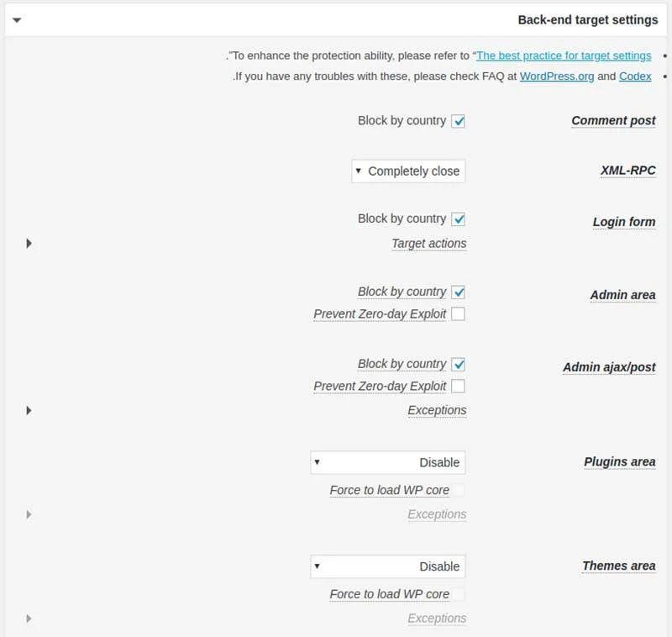Toggle Block by country for Login form
Screen dimensions: 672x637
click(459, 218)
